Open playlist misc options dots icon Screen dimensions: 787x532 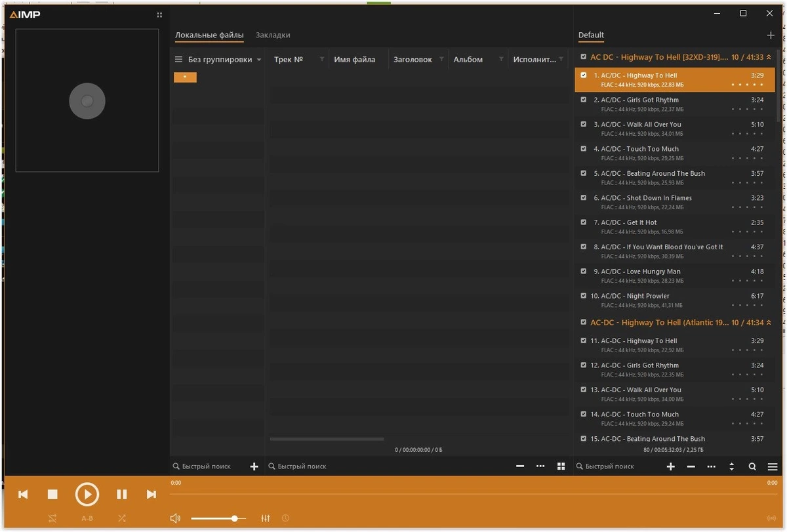(x=711, y=466)
